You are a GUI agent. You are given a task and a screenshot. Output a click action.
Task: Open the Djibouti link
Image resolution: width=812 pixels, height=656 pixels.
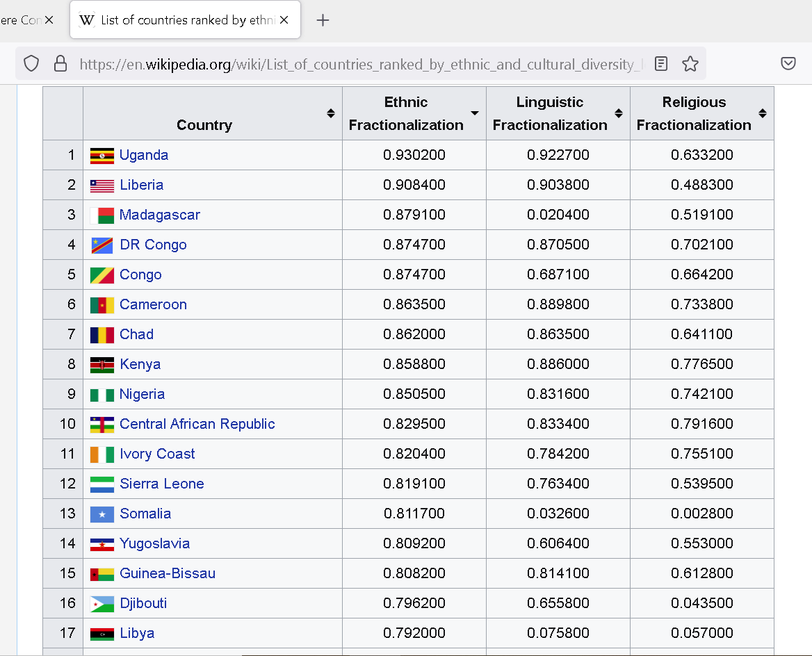click(x=143, y=604)
